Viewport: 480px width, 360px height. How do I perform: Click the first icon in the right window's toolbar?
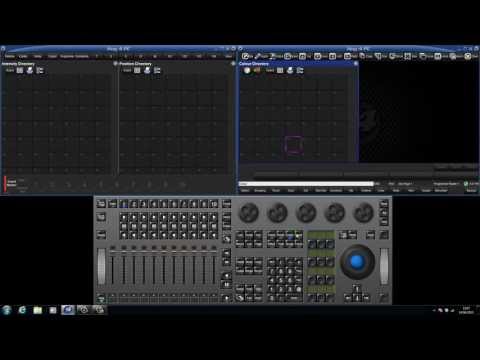pyautogui.click(x=246, y=56)
